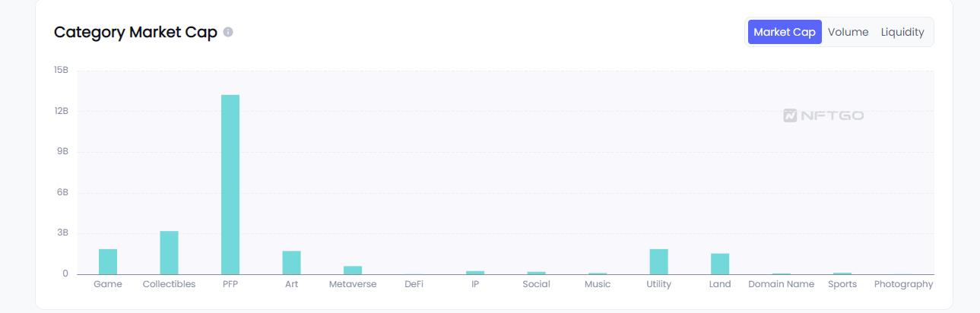Click the PFP bar in chart

[230, 185]
